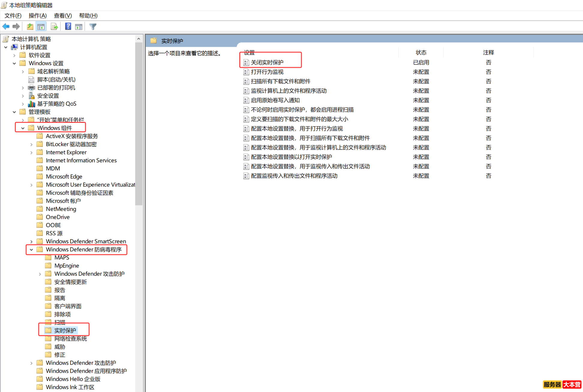The width and height of the screenshot is (583, 392).
Task: Expand the Internet Explorer node
Action: 31,152
